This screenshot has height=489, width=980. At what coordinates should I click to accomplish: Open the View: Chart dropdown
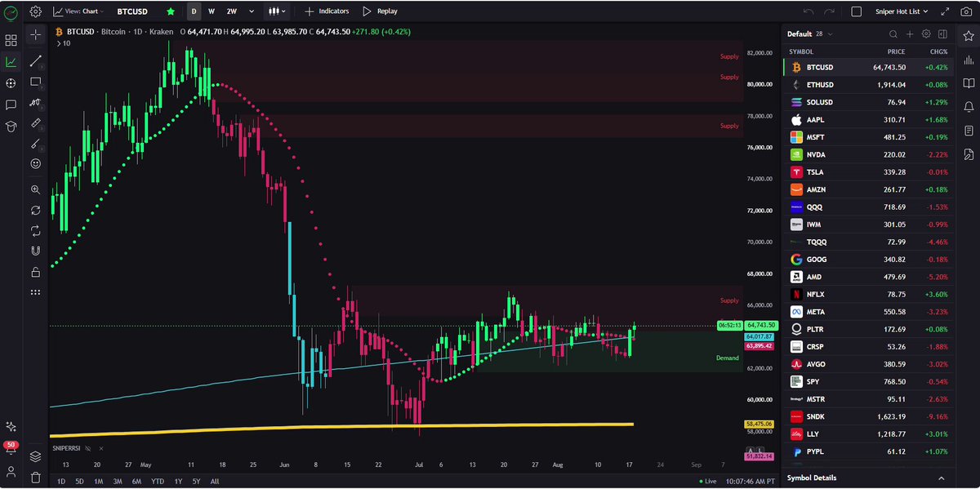(79, 11)
